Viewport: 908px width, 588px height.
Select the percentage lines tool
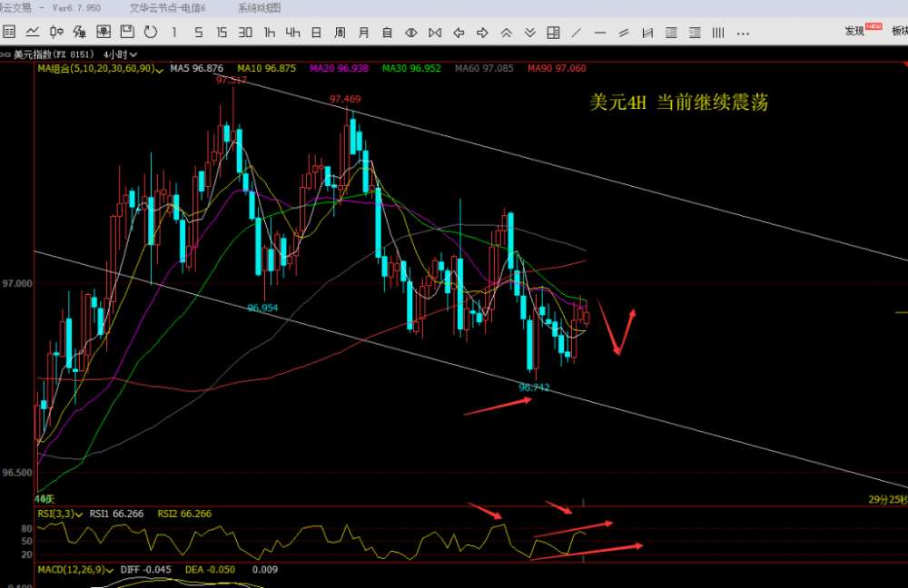(695, 33)
